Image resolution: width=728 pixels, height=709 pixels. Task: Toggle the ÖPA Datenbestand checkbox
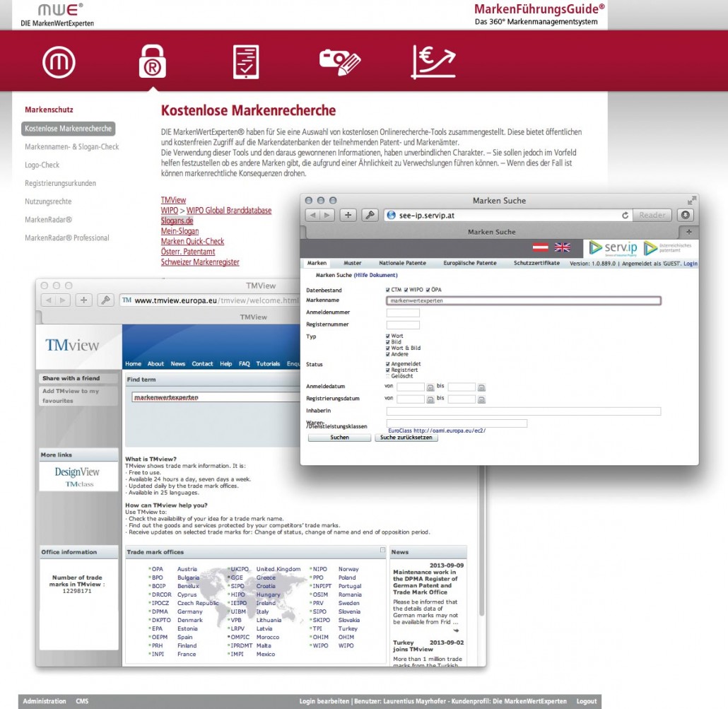(428, 290)
